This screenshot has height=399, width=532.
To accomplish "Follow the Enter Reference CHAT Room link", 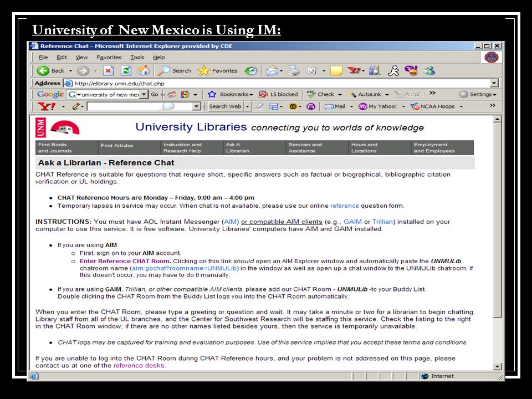I will [x=125, y=261].
